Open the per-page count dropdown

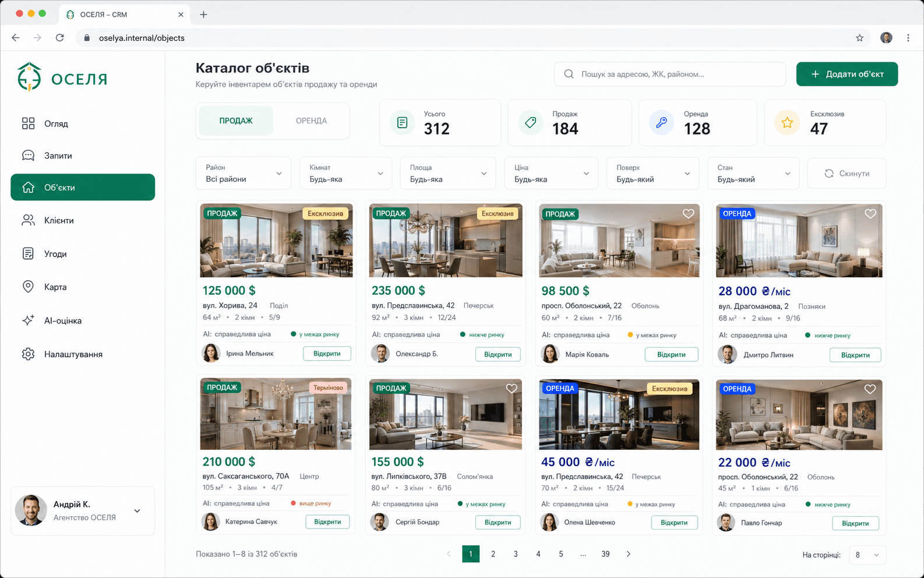tap(867, 555)
